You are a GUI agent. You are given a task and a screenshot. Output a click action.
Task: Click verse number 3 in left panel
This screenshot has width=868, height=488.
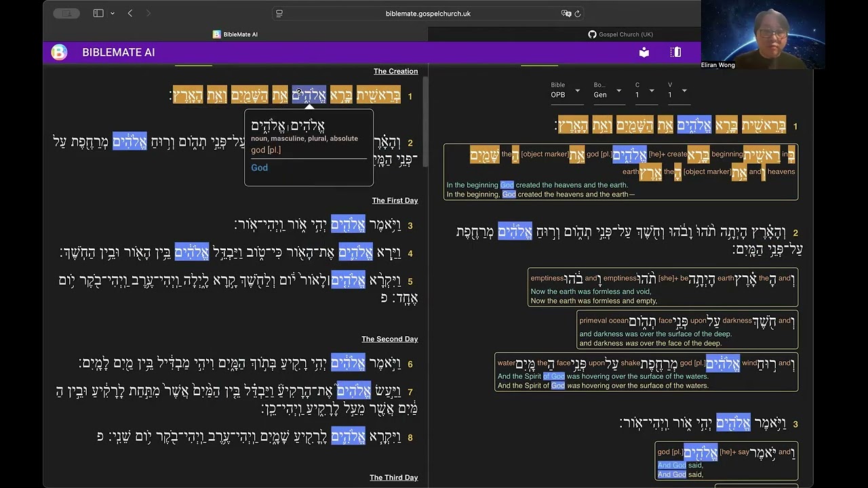pyautogui.click(x=410, y=226)
